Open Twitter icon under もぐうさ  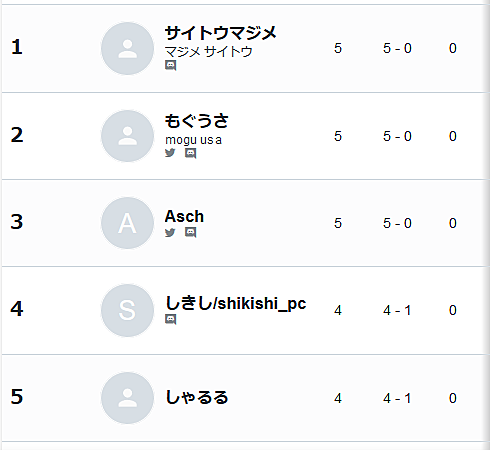[x=170, y=153]
